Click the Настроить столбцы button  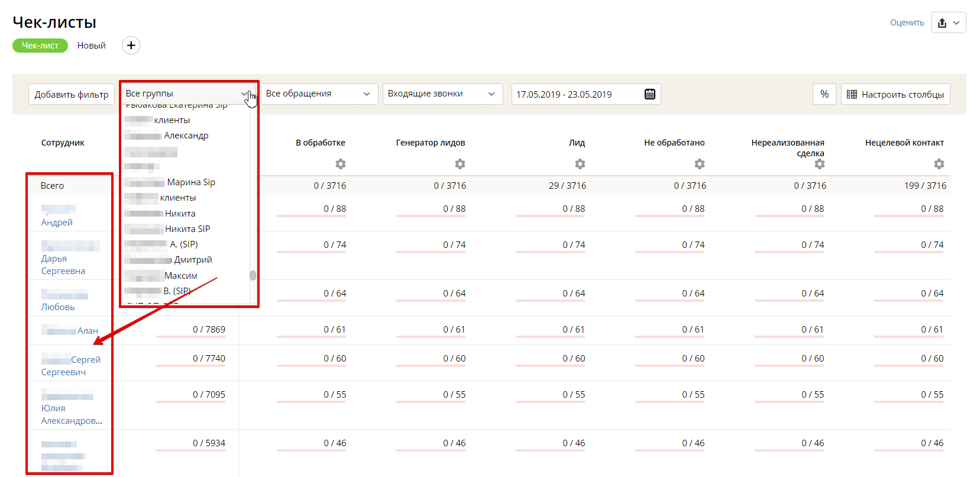click(895, 94)
